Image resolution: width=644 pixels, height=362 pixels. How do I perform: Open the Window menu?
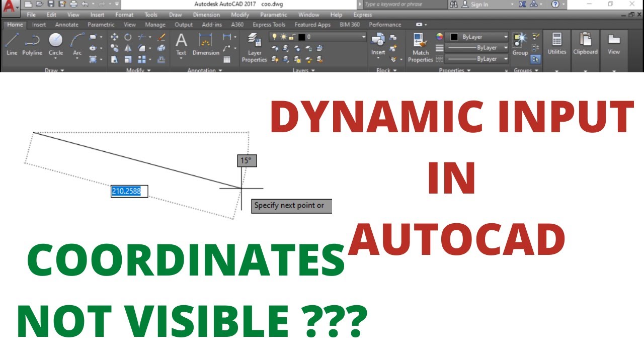[x=308, y=15]
